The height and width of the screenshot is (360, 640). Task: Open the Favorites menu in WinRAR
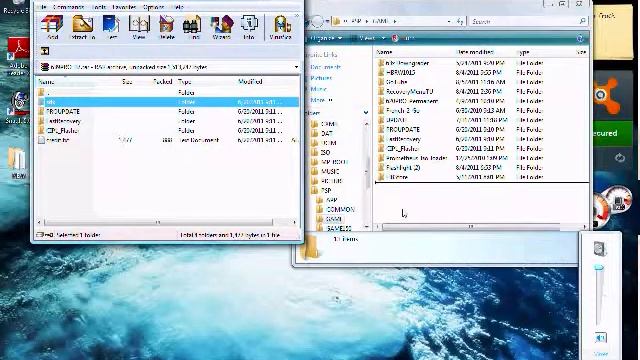124,7
